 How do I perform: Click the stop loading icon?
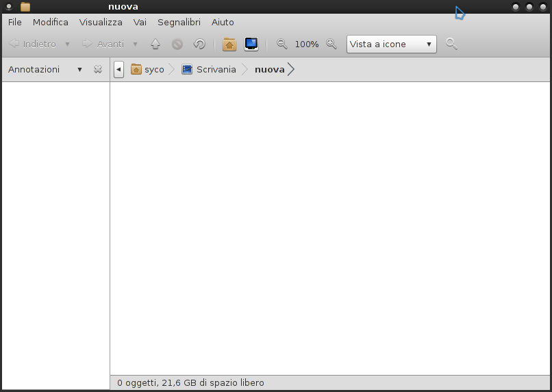click(177, 44)
